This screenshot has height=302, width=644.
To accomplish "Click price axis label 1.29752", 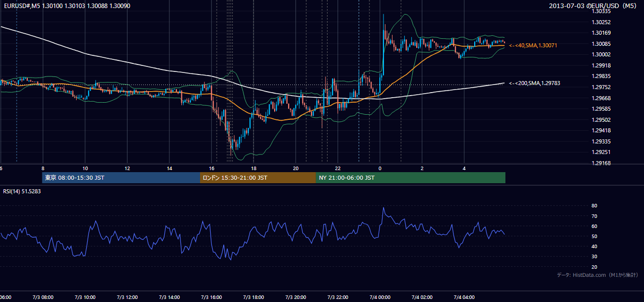I will 601,87.
